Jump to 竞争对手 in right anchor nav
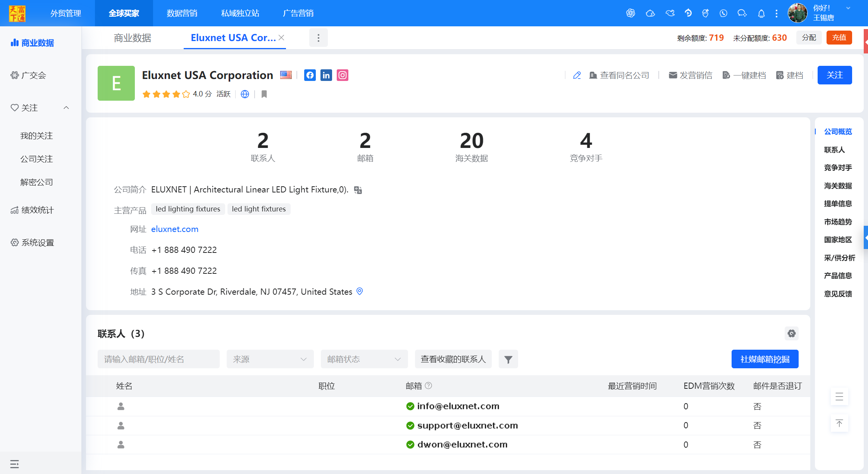Viewport: 868px width, 474px height. (838, 168)
